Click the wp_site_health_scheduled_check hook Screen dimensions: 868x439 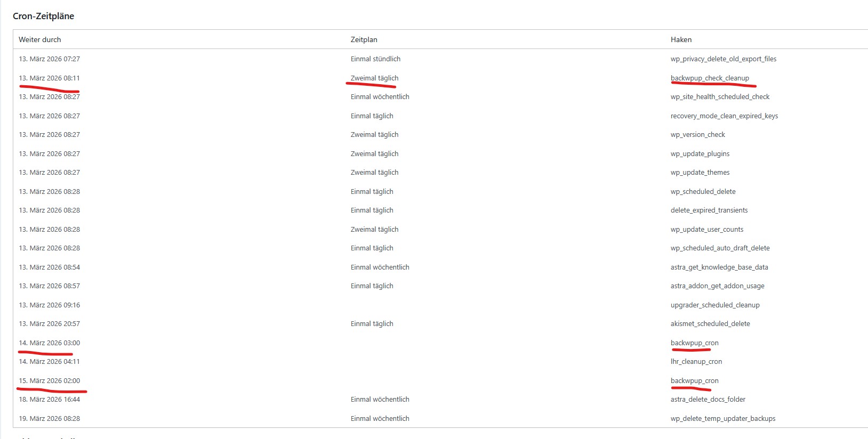coord(720,96)
